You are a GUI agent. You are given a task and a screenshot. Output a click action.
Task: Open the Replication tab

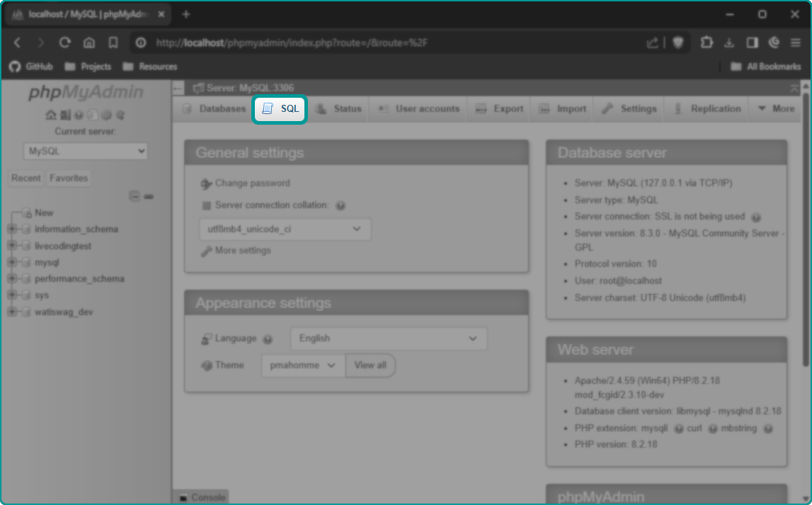pos(707,109)
